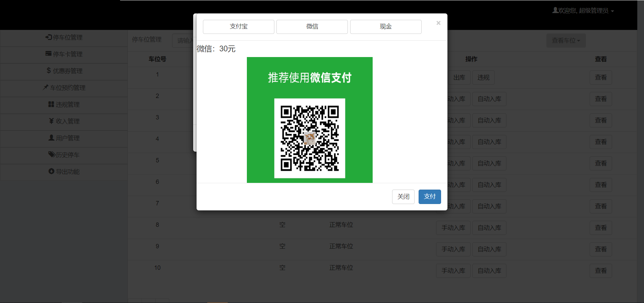Click 自动入库 in row 10

489,271
